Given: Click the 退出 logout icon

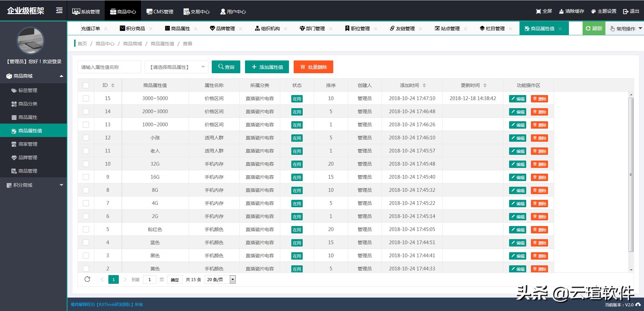Looking at the screenshot, I should (x=626, y=11).
